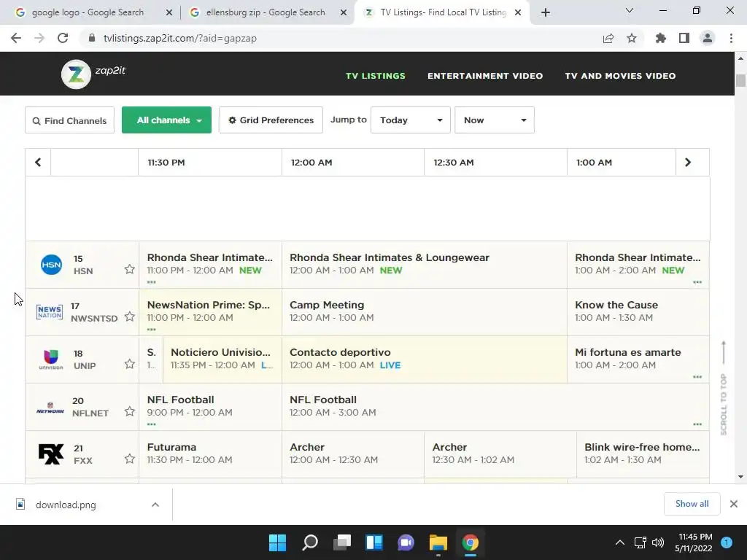Open Contacto deportivo listing
Image resolution: width=747 pixels, height=560 pixels.
425,359
